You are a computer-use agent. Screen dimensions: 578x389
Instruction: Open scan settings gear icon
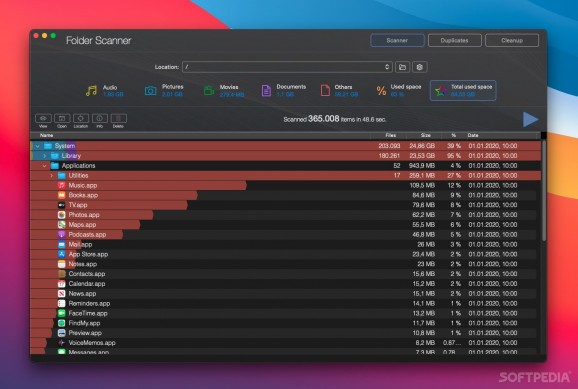(419, 67)
